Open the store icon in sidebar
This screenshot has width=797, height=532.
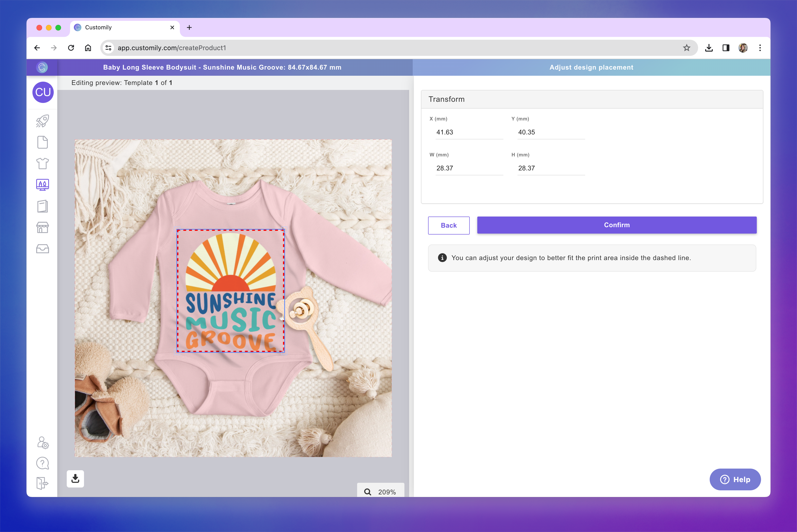tap(42, 227)
